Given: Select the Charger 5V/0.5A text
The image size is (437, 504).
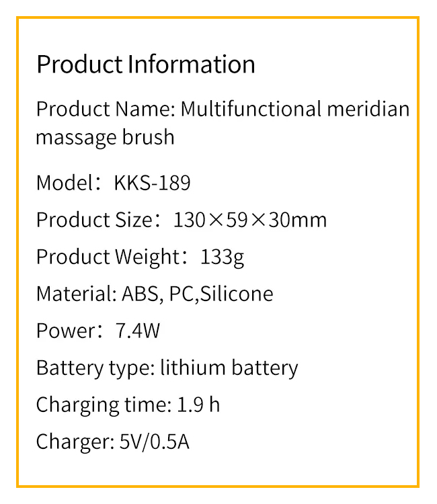Looking at the screenshot, I should point(112,442).
